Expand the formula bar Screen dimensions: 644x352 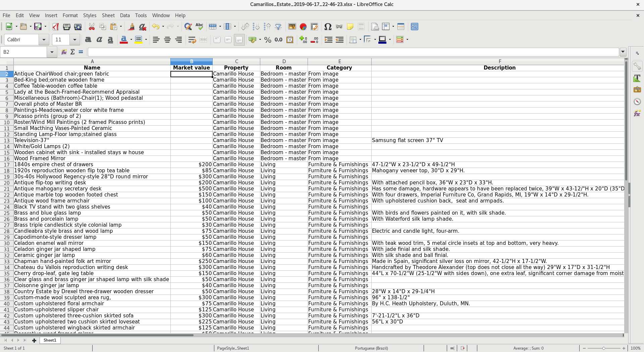pos(623,52)
